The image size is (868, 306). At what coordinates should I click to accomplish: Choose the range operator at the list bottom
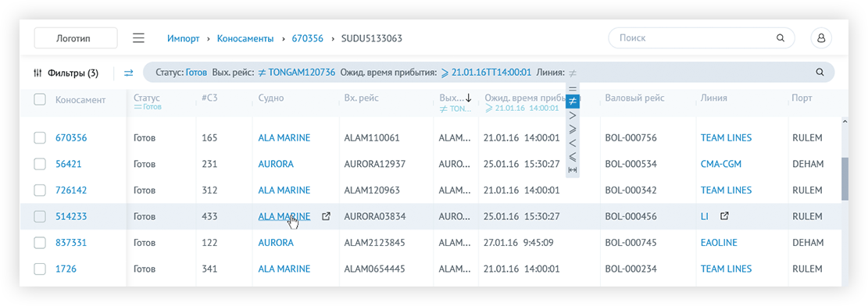[x=573, y=169]
